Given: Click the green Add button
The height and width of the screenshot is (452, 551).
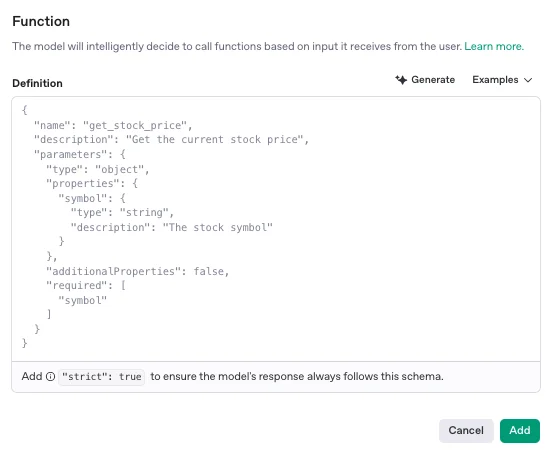Looking at the screenshot, I should 520,430.
